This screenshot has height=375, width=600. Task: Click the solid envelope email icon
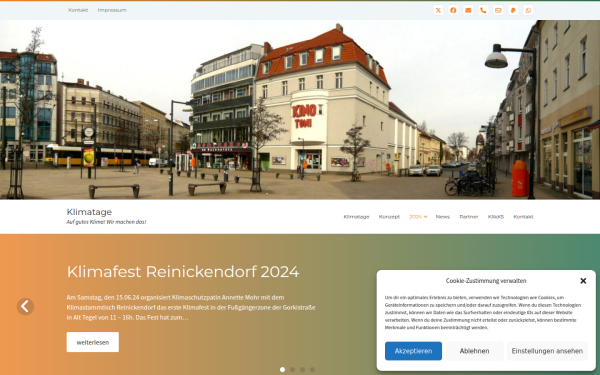(468, 10)
